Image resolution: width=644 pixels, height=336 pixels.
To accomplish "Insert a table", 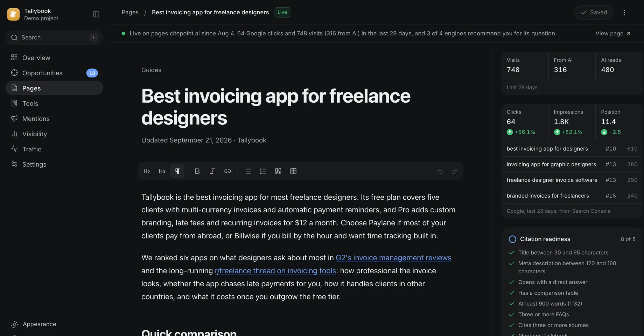I will pos(293,171).
